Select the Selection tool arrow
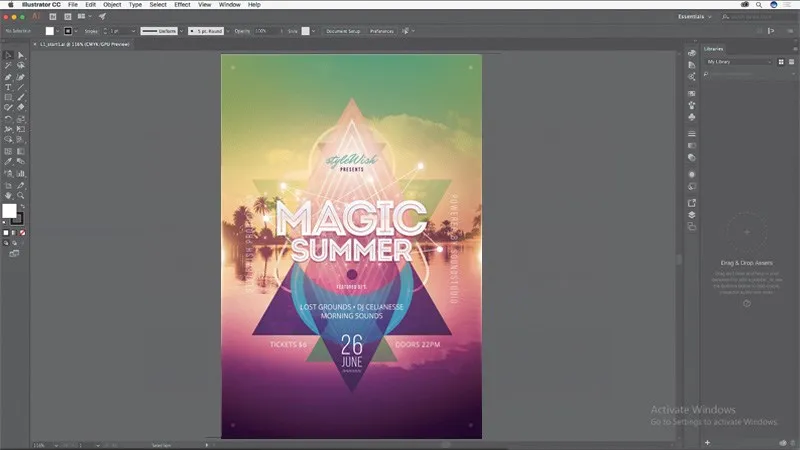The width and height of the screenshot is (800, 450). click(8, 55)
